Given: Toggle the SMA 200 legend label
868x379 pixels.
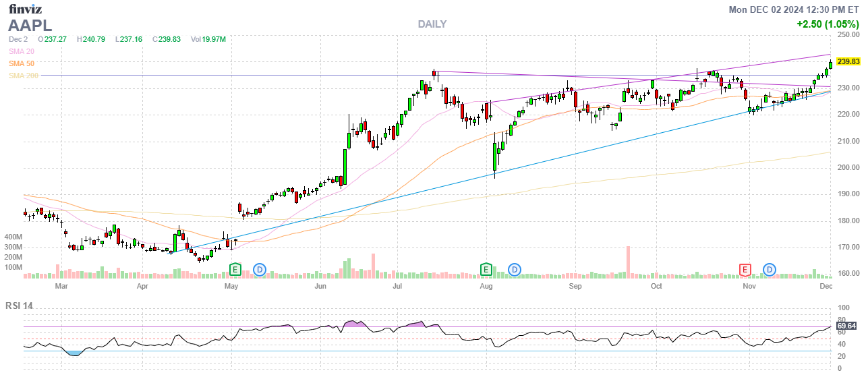Looking at the screenshot, I should pyautogui.click(x=23, y=76).
